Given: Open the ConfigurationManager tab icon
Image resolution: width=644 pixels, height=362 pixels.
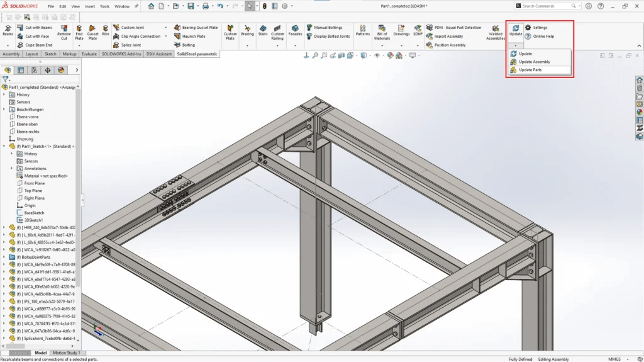Looking at the screenshot, I should (35, 71).
